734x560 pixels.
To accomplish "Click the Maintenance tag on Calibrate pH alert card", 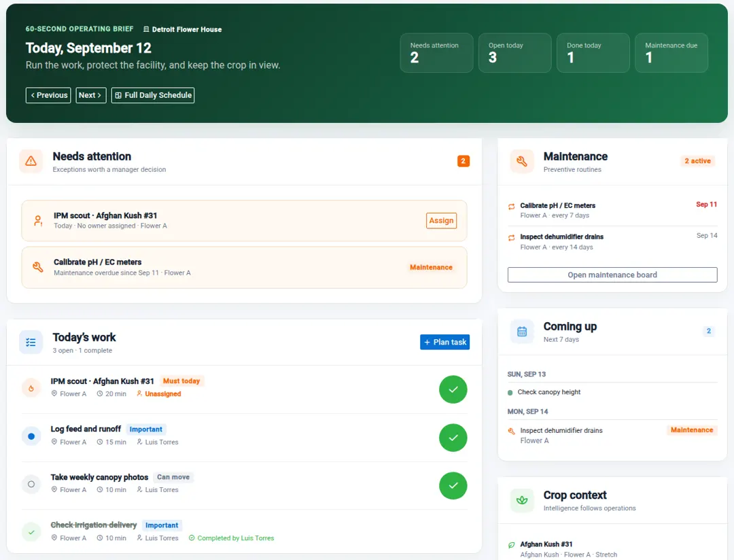I will 431,267.
